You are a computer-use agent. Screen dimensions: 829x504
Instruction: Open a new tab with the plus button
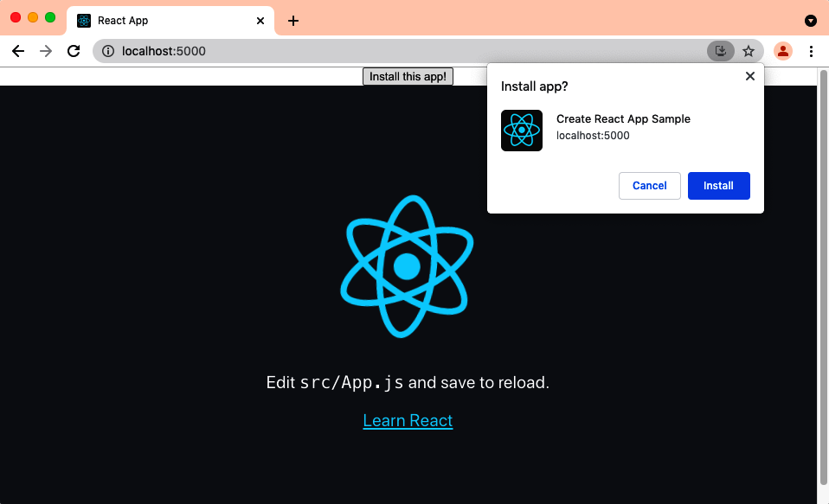tap(293, 21)
